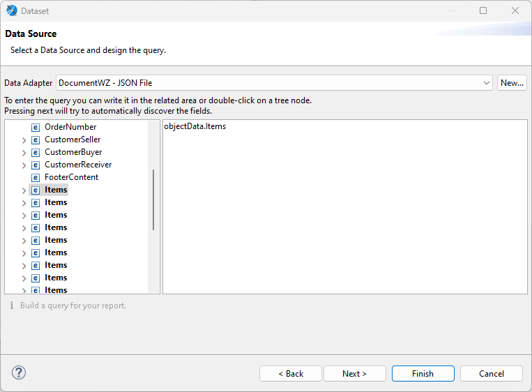Return to previous page with < Back

tap(291, 374)
